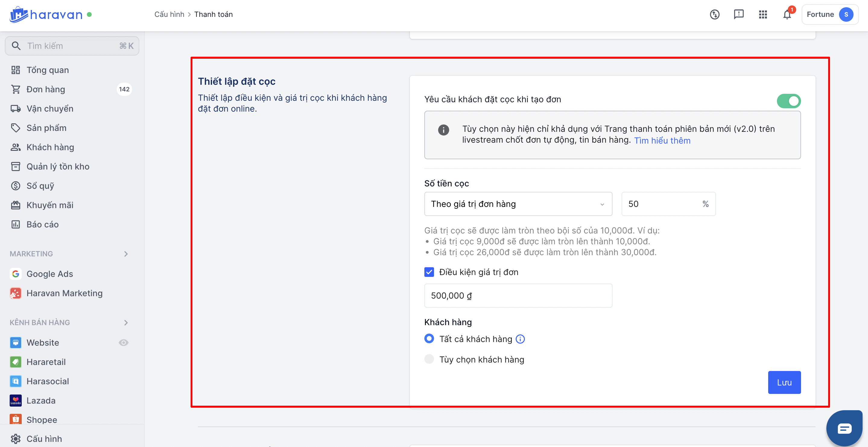Uncheck Điều kiện giá trị đơn checkbox
Image resolution: width=868 pixels, height=447 pixels.
[429, 272]
